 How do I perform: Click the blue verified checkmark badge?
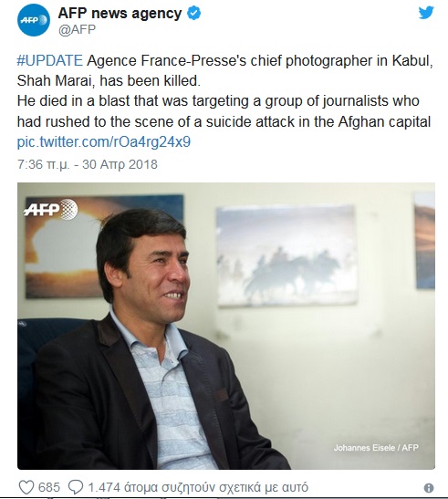pos(193,14)
